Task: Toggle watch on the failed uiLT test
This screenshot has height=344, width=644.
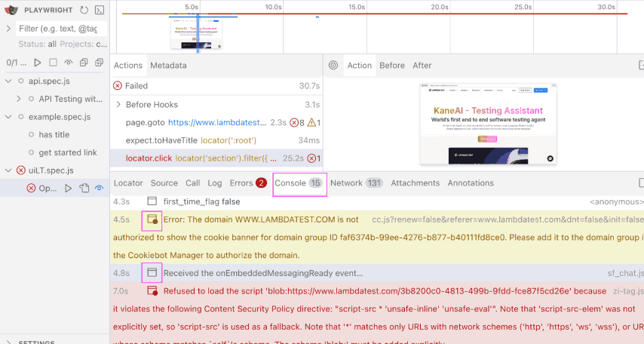Action: [99, 188]
